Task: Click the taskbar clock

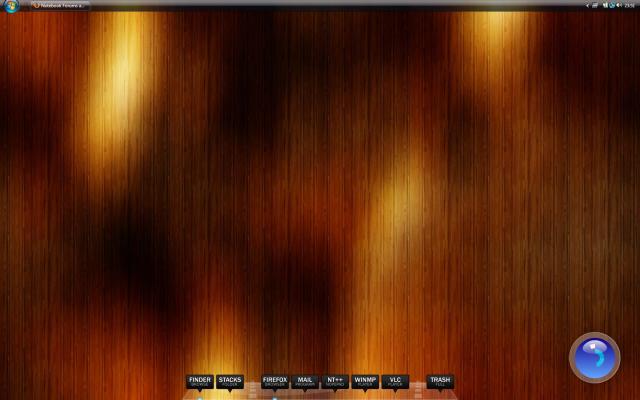Action: [x=629, y=5]
